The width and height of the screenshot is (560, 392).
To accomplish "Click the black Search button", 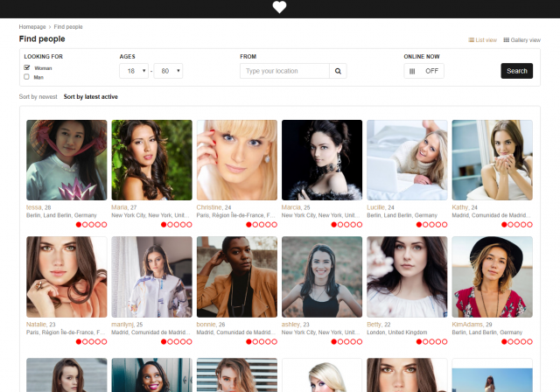I will 517,71.
